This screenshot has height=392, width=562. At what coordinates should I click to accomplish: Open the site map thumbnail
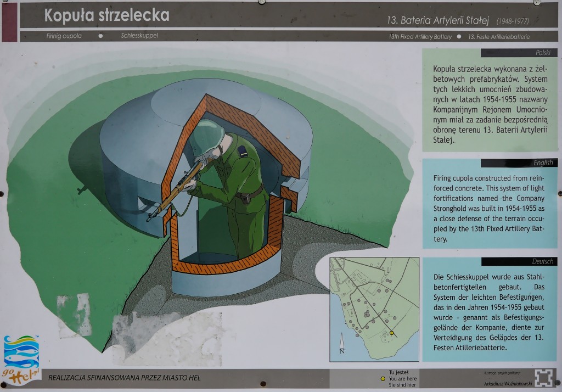pos(374,309)
